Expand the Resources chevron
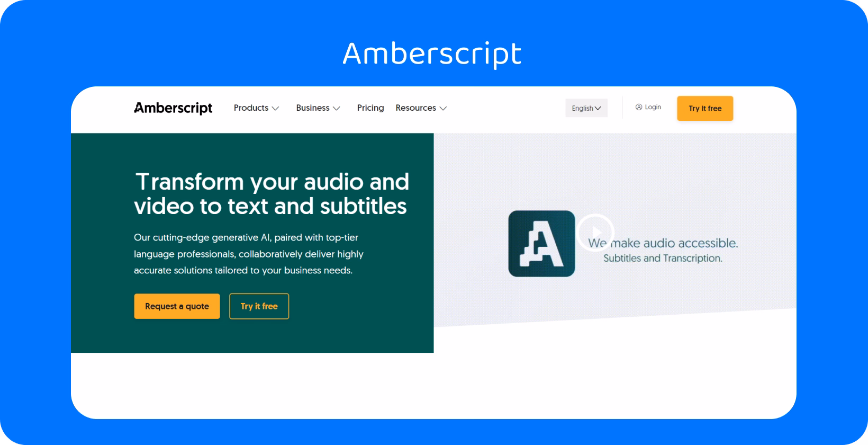This screenshot has height=445, width=868. tap(443, 108)
